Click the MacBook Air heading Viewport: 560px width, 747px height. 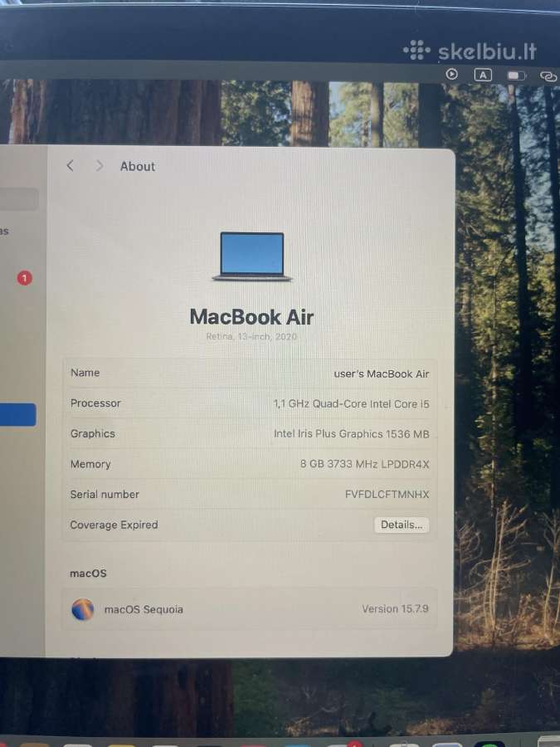click(251, 317)
